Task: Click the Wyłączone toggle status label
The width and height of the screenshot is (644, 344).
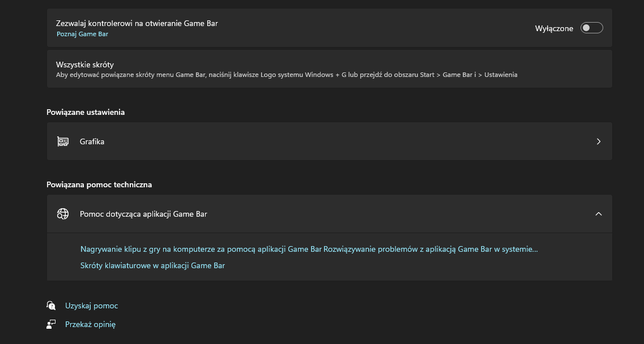Action: coord(554,28)
